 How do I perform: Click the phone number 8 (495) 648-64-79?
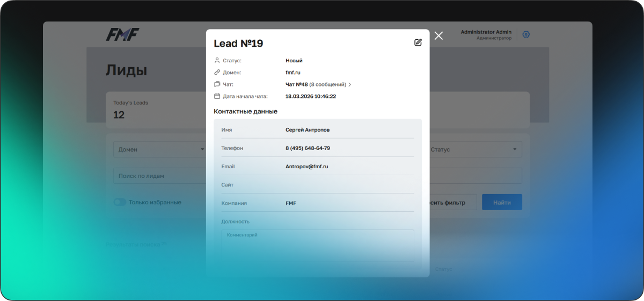[308, 148]
